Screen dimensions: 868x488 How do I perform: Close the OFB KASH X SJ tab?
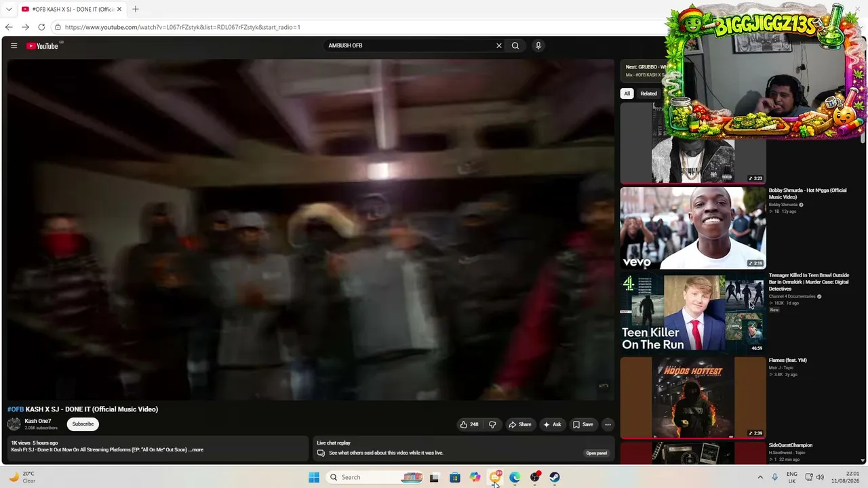tap(120, 9)
